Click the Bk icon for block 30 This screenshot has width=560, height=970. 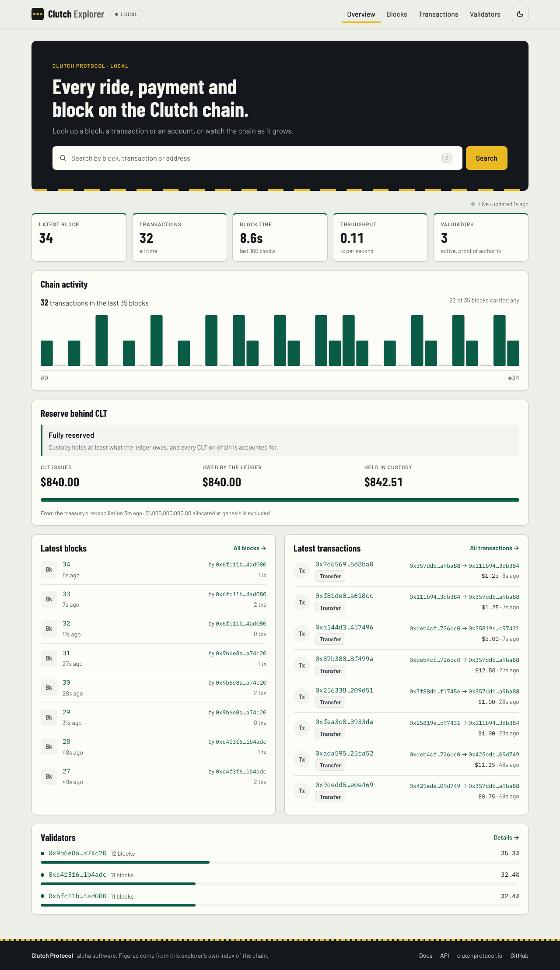point(49,688)
